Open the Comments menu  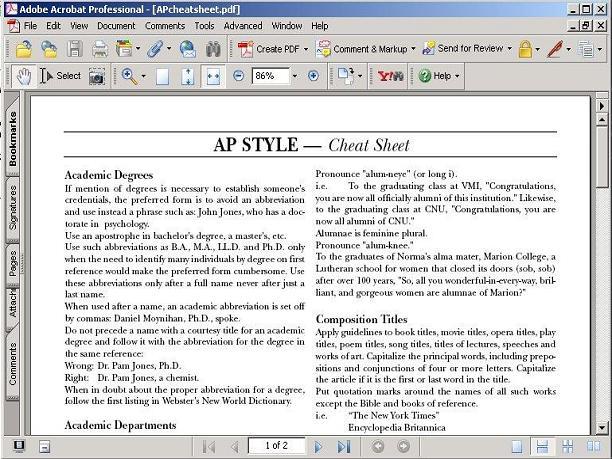165,26
